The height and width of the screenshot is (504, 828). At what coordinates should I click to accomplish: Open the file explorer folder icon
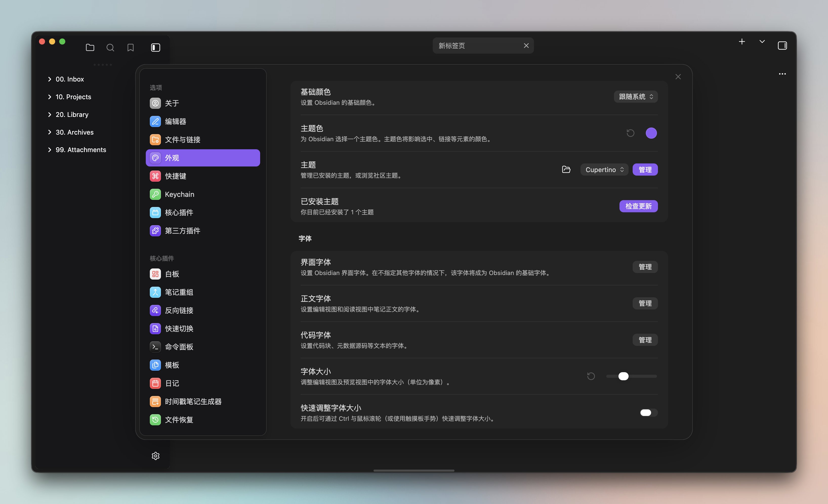pyautogui.click(x=90, y=47)
